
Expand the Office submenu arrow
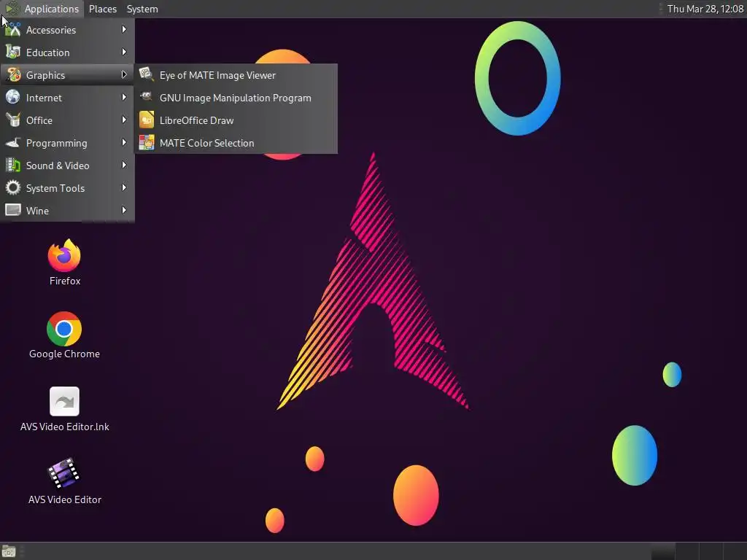[124, 120]
